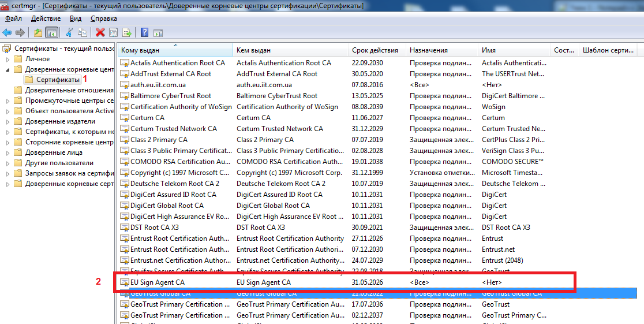Click the certificate icon of Deutsche Telekom Root CA 2
This screenshot has width=644, height=324.
pyautogui.click(x=125, y=184)
